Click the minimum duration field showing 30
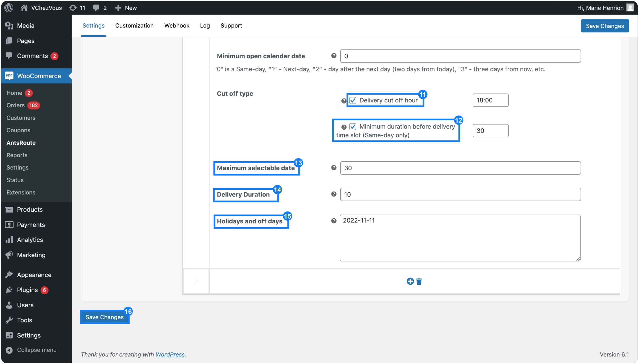The width and height of the screenshot is (639, 364). [x=490, y=131]
